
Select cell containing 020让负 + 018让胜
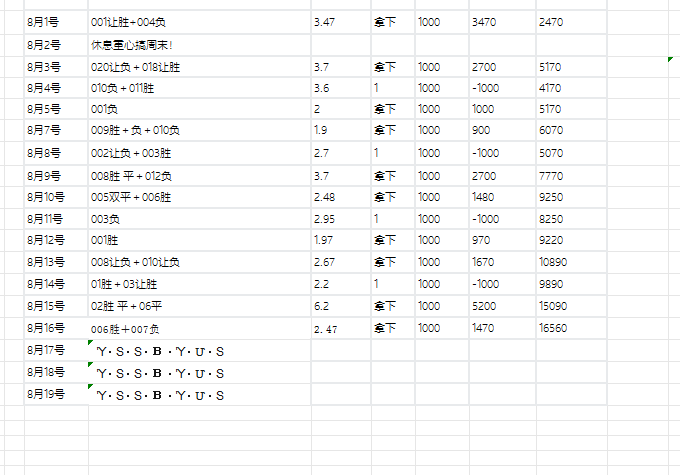(x=136, y=67)
